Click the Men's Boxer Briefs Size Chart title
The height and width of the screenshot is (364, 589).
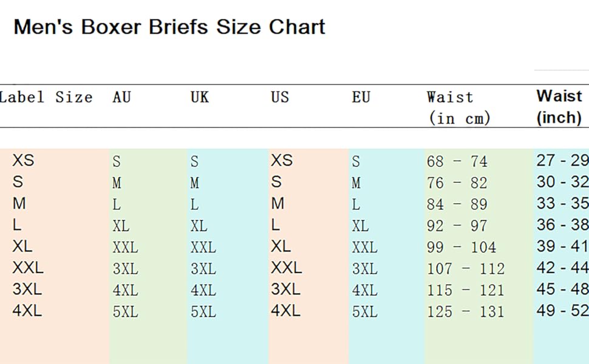tap(169, 27)
